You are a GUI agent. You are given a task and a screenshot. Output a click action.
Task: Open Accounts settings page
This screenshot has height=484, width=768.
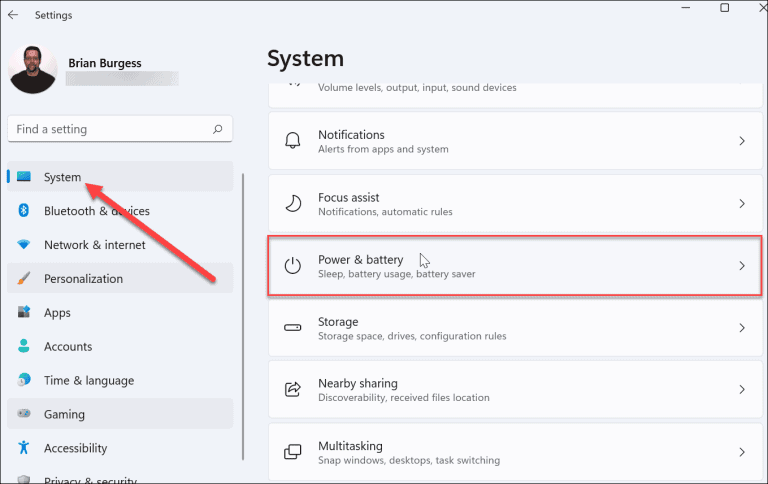point(67,347)
